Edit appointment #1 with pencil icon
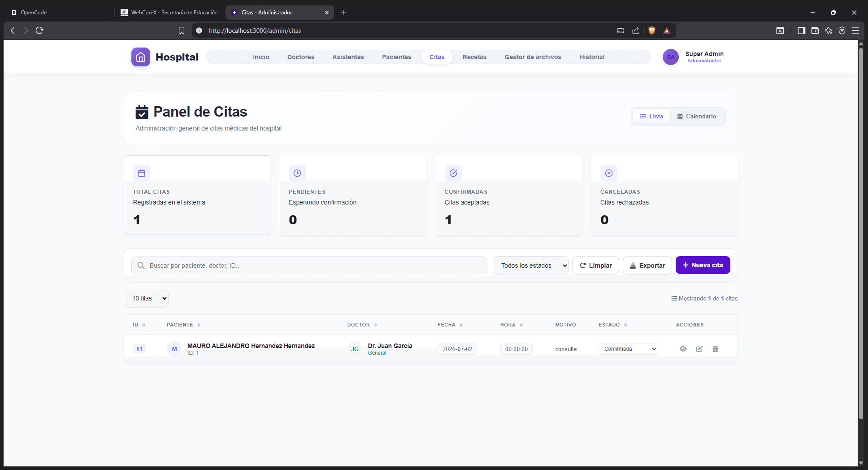The width and height of the screenshot is (868, 470). 699,349
